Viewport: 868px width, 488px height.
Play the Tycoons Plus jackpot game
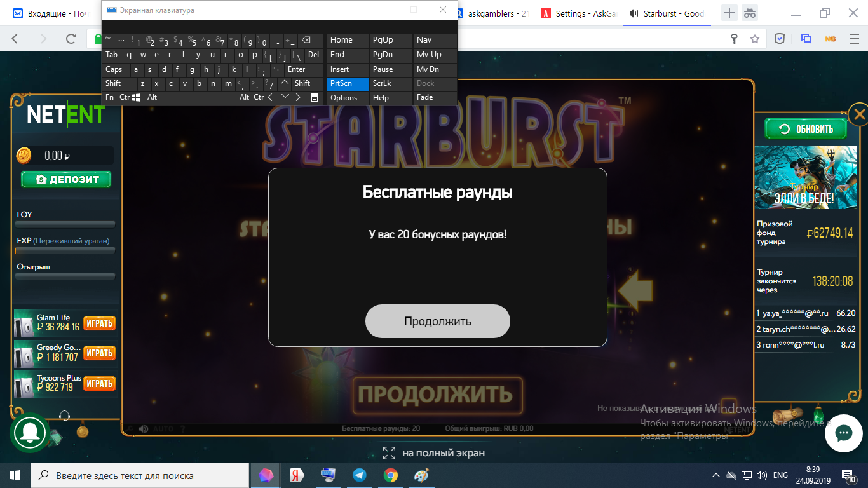(99, 383)
